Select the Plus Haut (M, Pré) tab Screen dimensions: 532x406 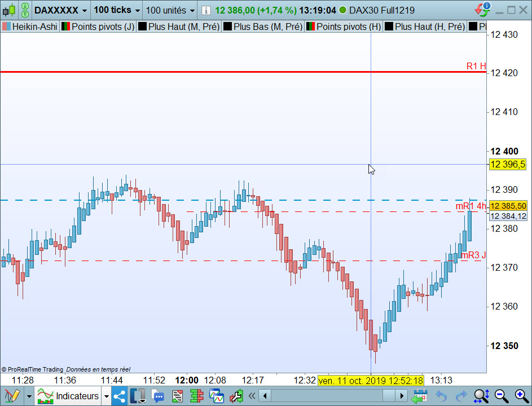179,27
